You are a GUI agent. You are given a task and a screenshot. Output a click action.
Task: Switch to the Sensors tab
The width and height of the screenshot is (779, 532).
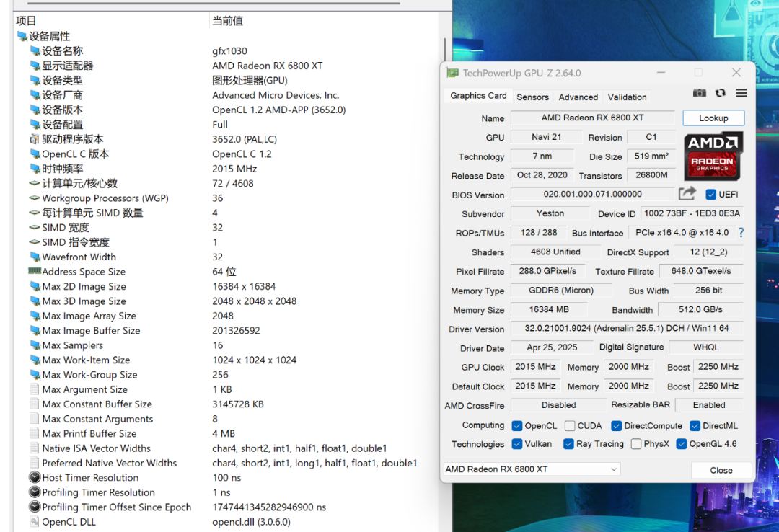point(532,97)
